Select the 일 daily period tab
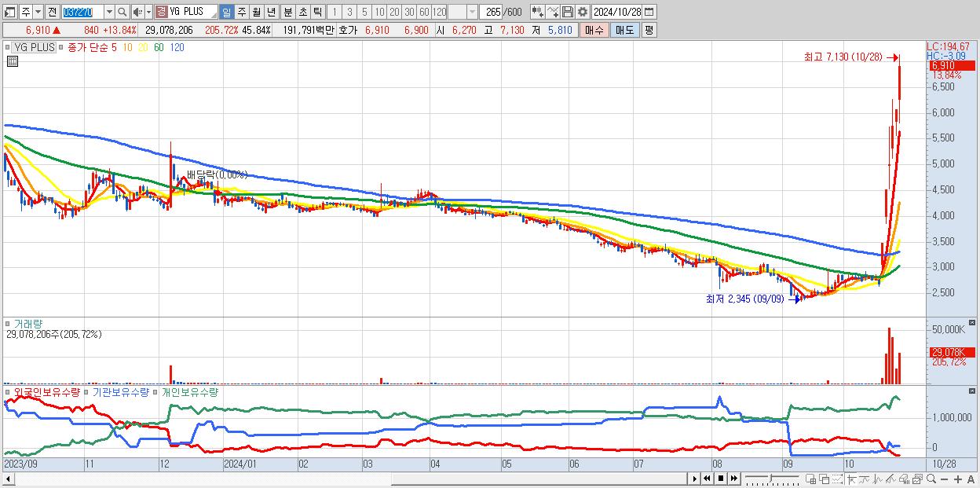Image resolution: width=980 pixels, height=488 pixels. (226, 12)
